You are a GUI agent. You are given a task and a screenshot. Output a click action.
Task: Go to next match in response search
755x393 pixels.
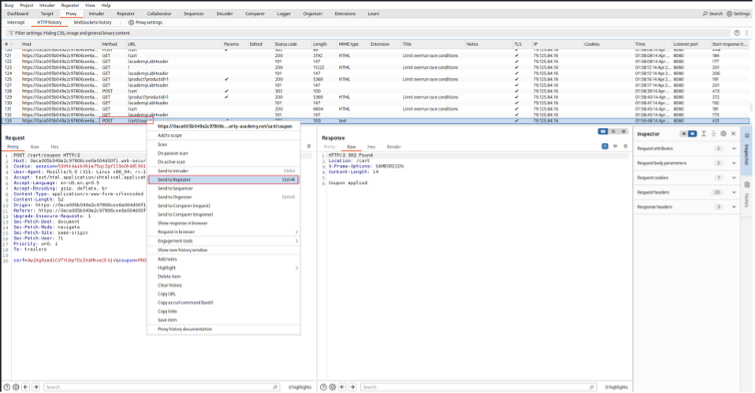(353, 387)
